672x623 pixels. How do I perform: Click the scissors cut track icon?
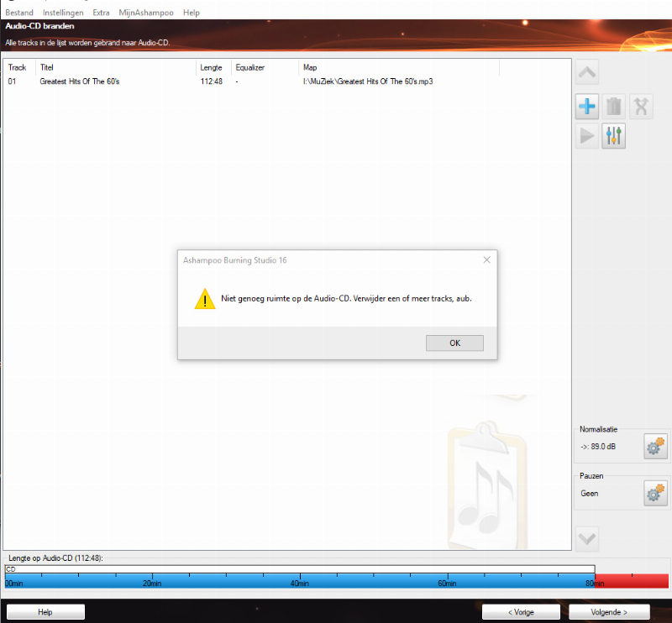641,107
